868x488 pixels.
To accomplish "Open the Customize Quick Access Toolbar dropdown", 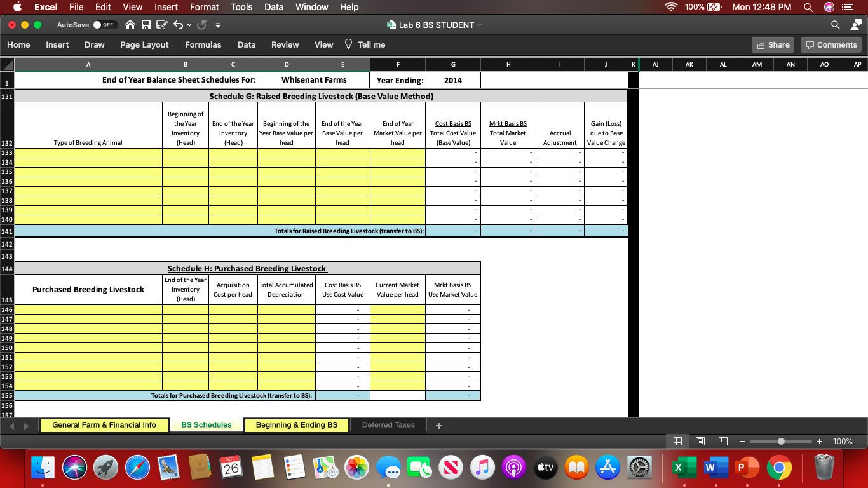I will pos(218,25).
